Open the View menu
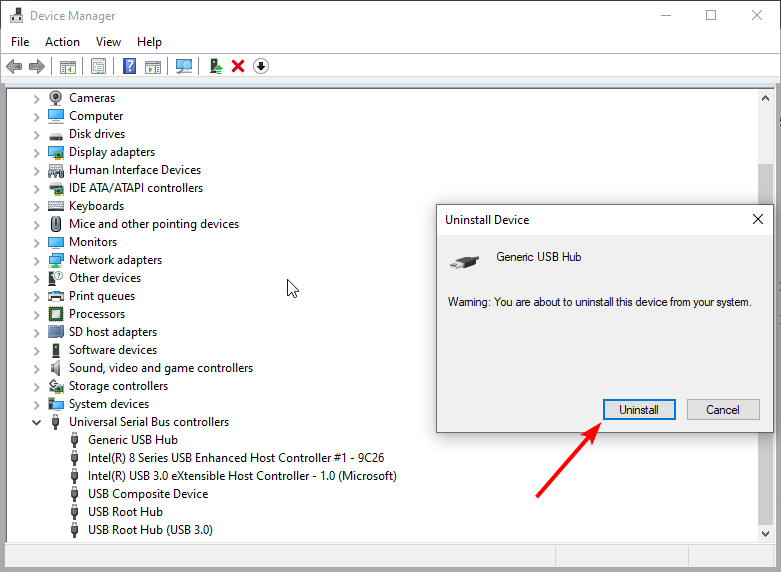This screenshot has width=781, height=572. tap(108, 42)
